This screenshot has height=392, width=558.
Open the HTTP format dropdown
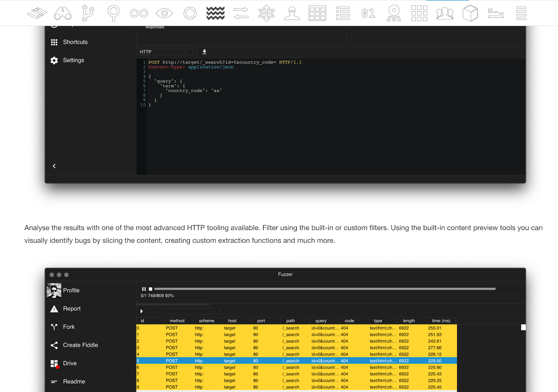click(x=166, y=52)
